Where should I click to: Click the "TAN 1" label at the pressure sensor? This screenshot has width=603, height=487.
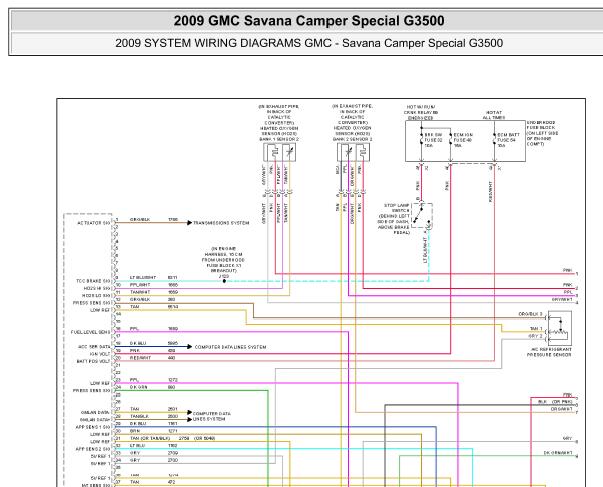click(x=536, y=329)
